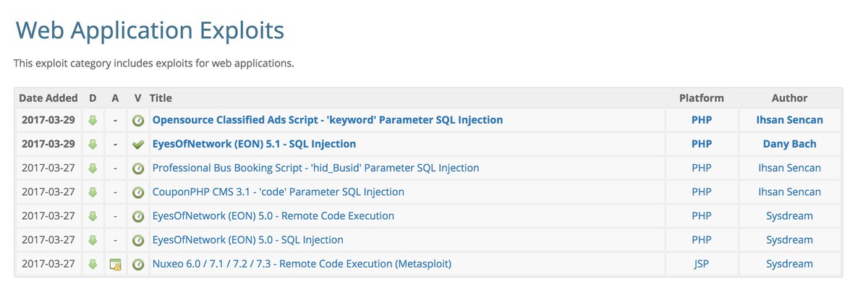The image size is (868, 295).
Task: Click date 2017-03-27 of Nuxeo row
Action: [x=48, y=264]
